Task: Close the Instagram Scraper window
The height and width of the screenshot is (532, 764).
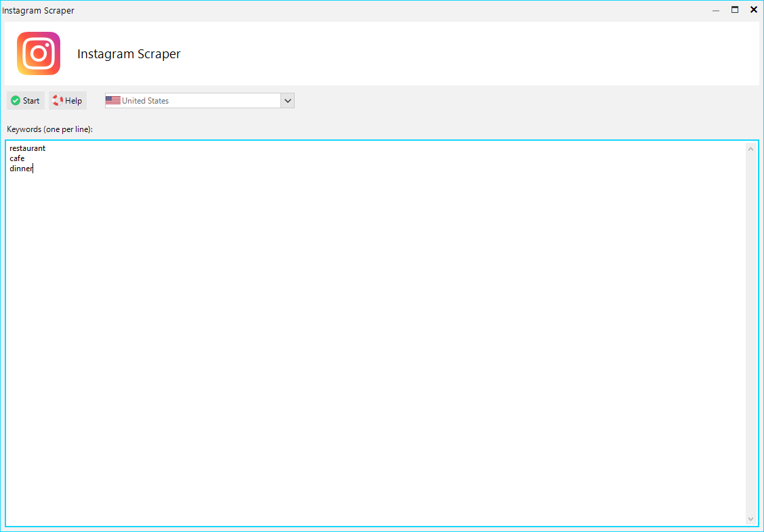Action: pos(754,9)
